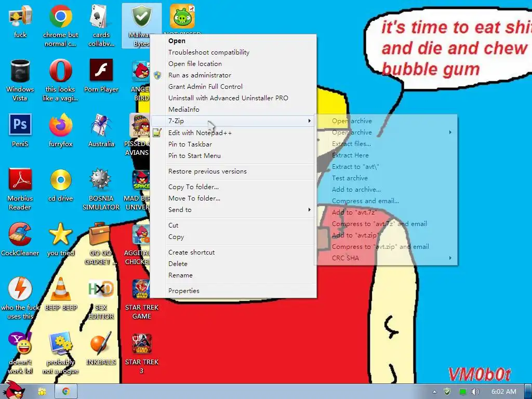532x399 pixels.
Task: Click the Angry Birds Start button
Action: (x=14, y=391)
